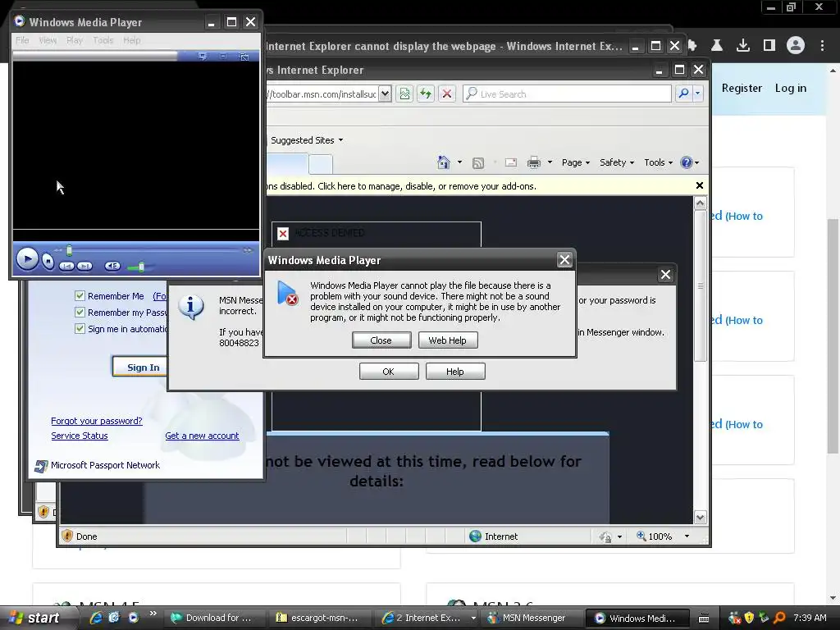Close the Media Player sound device error
Screen dimensions: 840x630
tap(381, 340)
